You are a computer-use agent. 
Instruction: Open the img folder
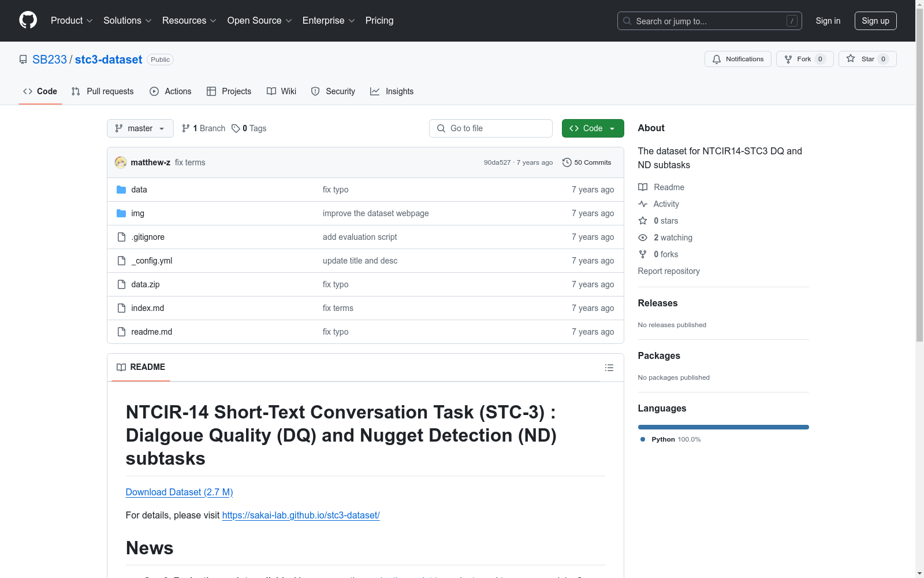point(138,213)
